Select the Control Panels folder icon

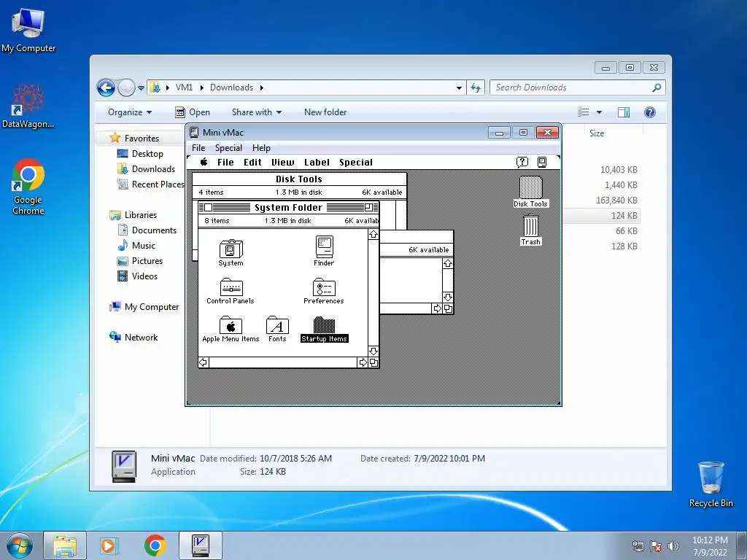pos(231,287)
